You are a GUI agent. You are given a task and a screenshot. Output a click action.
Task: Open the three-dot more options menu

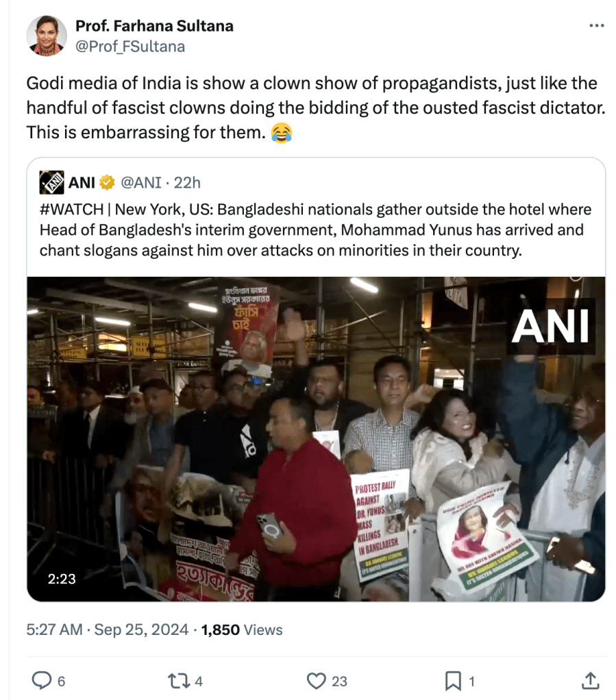[596, 26]
